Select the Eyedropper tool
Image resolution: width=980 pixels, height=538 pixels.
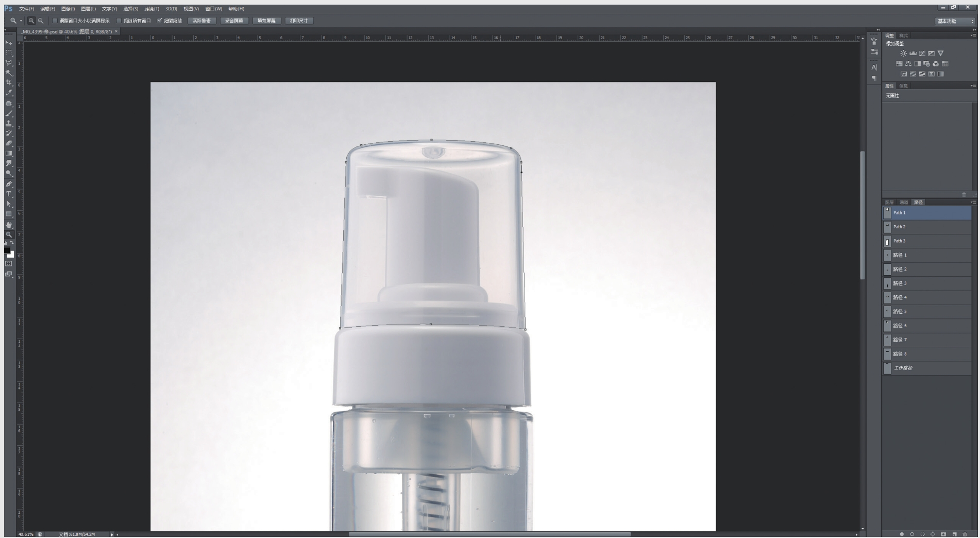coord(9,93)
